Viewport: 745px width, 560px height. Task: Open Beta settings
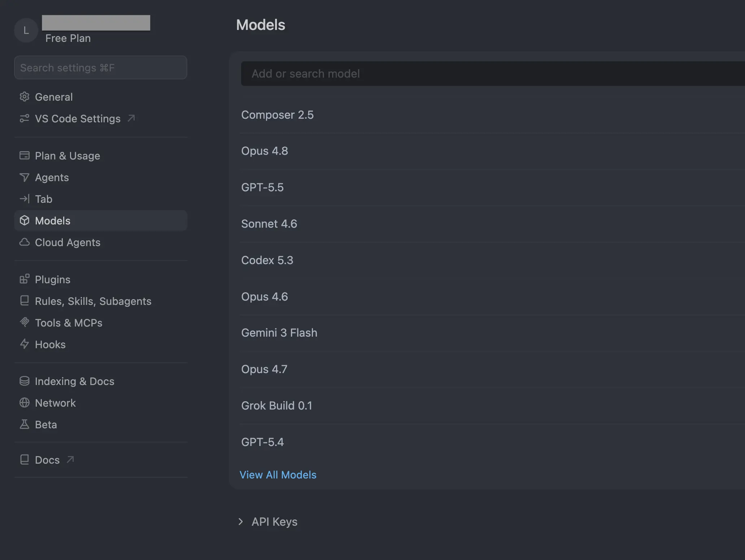pyautogui.click(x=101, y=424)
